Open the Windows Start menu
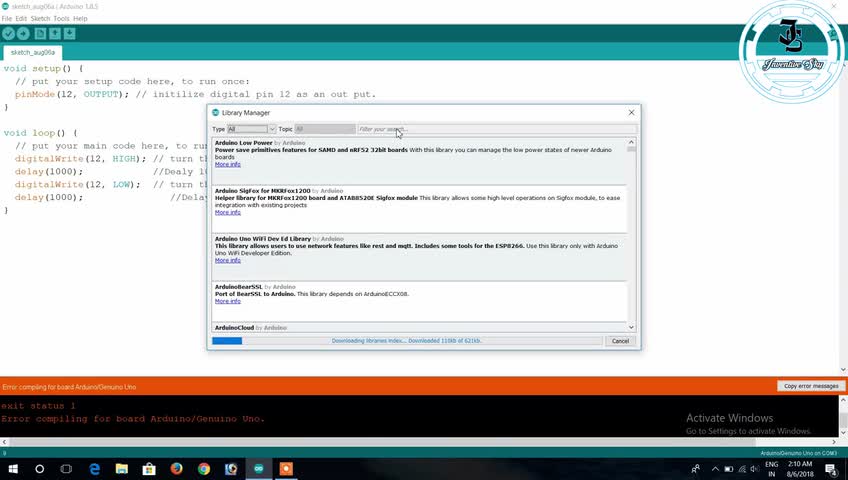Image resolution: width=848 pixels, height=480 pixels. click(13, 469)
